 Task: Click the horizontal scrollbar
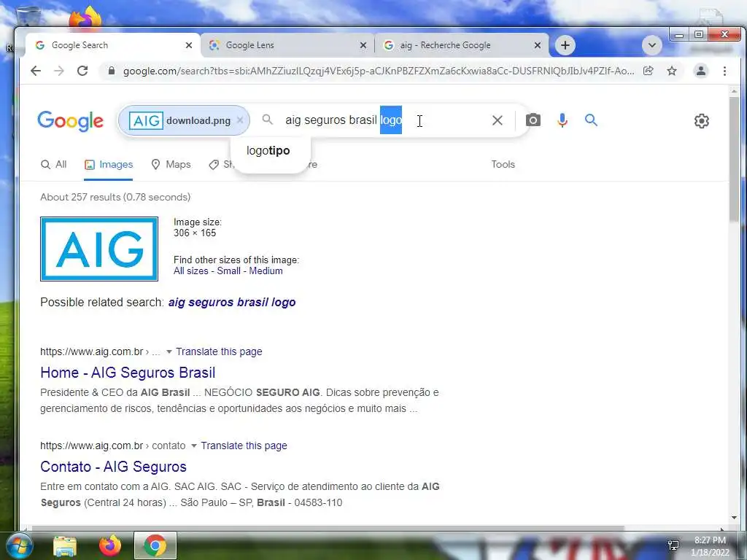pos(328,528)
